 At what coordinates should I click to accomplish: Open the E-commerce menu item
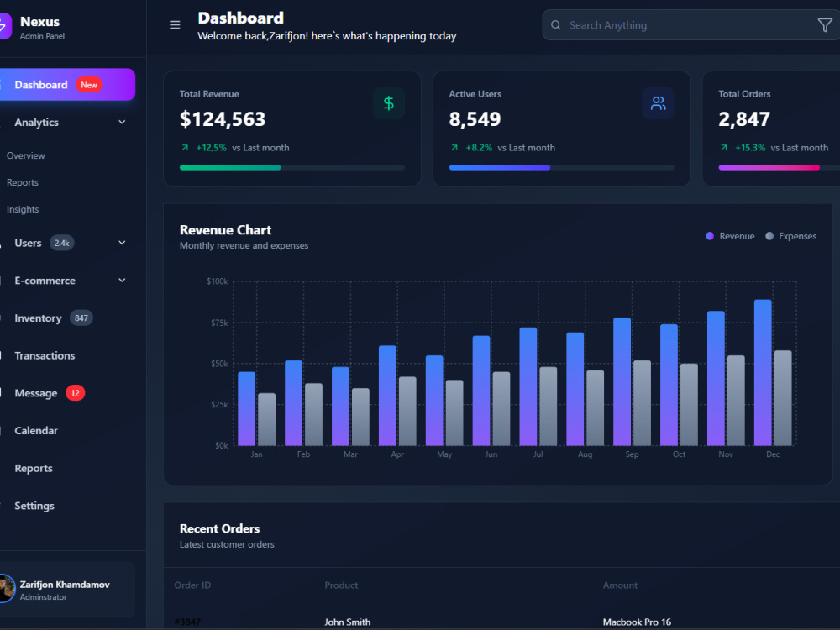(67, 281)
